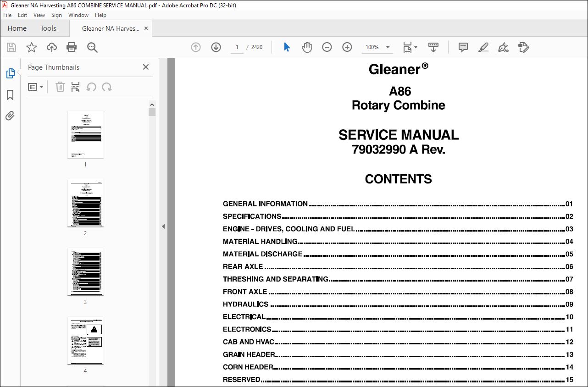Image resolution: width=588 pixels, height=387 pixels.
Task: Open the Sign menu
Action: pyautogui.click(x=56, y=15)
